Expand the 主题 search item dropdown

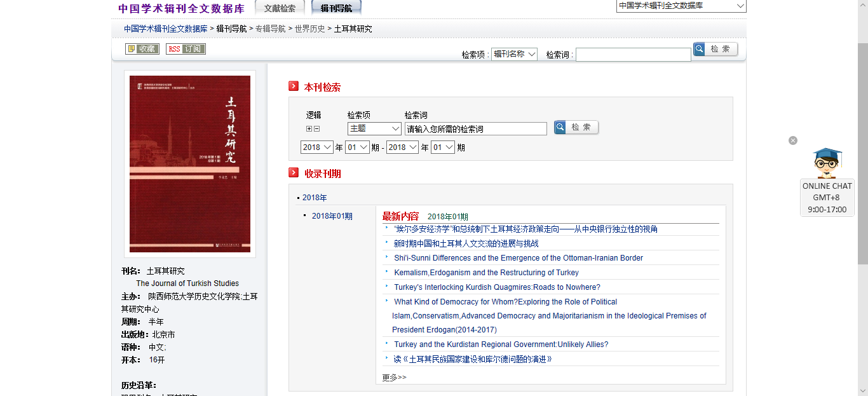[x=374, y=128]
